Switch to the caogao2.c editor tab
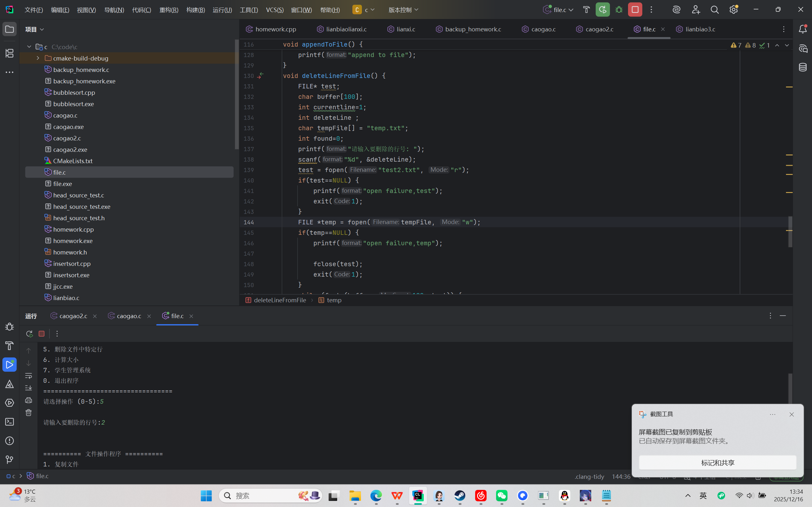Image resolution: width=812 pixels, height=507 pixels. tap(599, 29)
